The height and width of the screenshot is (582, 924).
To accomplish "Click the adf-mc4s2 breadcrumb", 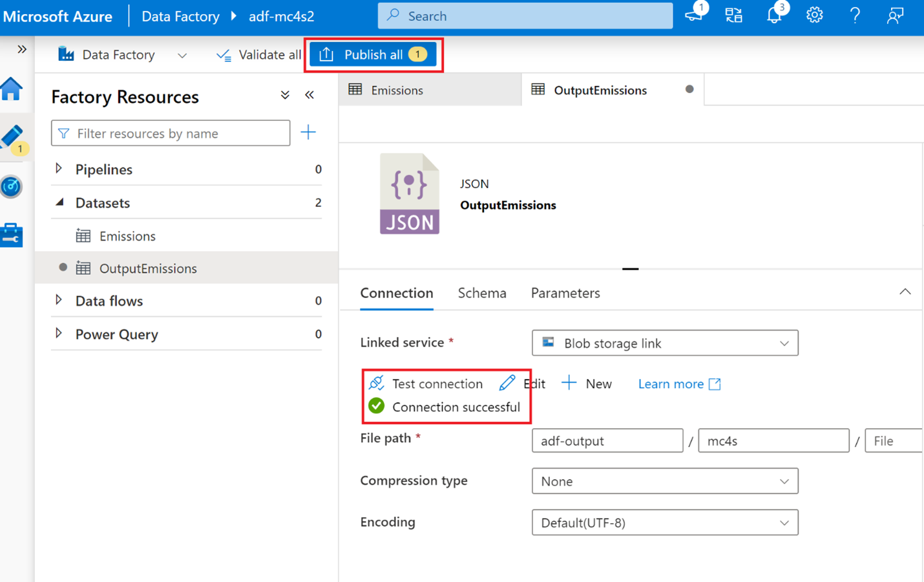I will [x=281, y=16].
